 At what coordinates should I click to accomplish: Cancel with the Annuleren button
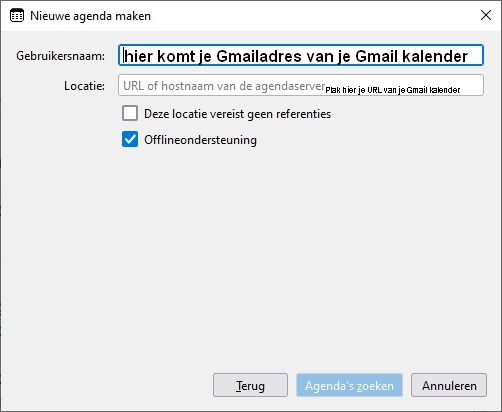[449, 385]
